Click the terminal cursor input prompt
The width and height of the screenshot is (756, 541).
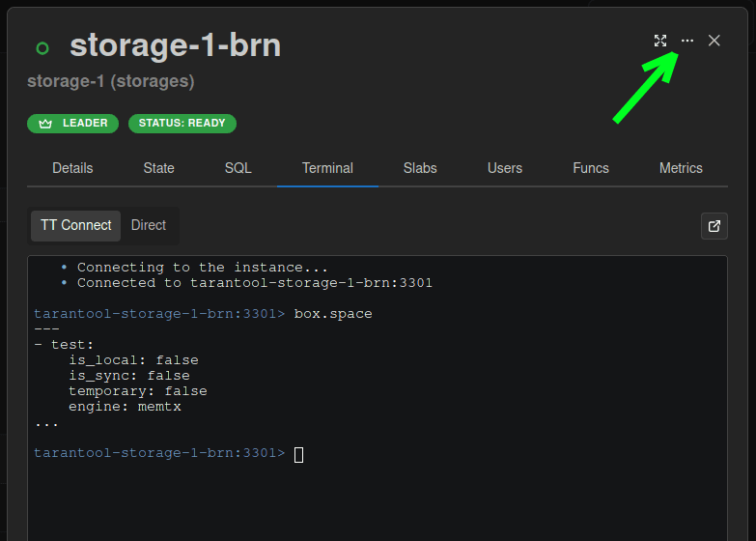tap(298, 454)
